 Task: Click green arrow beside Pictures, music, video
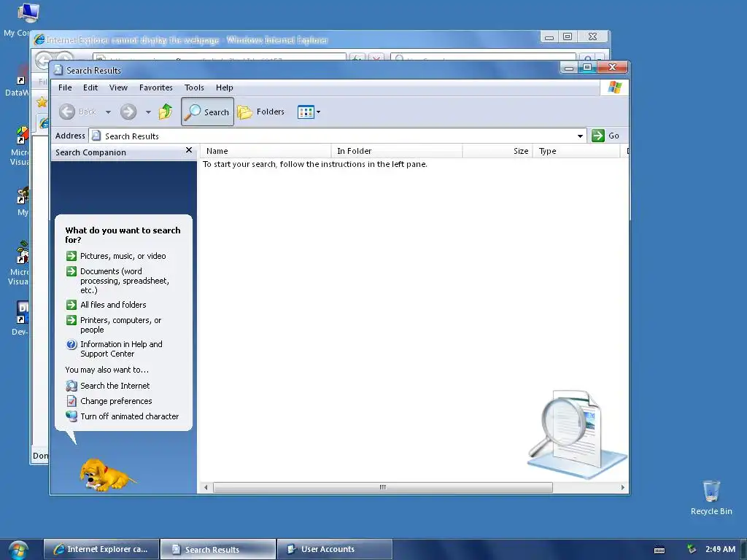[x=71, y=256]
